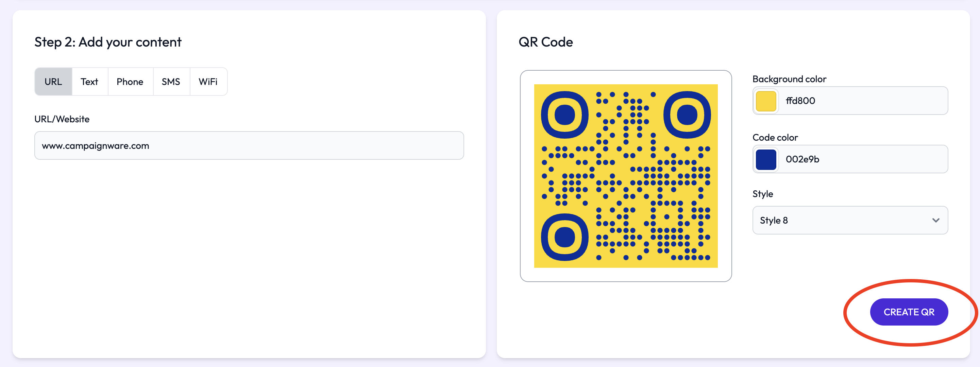
Task: Select the URL content tab
Action: [53, 82]
